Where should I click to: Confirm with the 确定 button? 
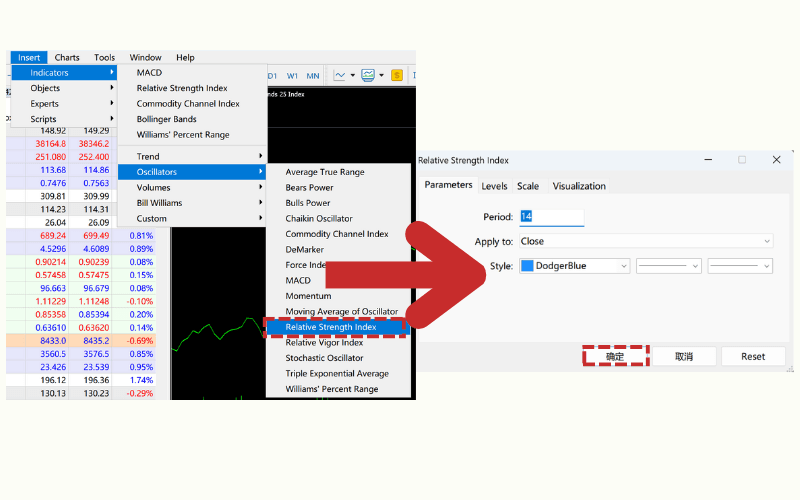coord(615,356)
